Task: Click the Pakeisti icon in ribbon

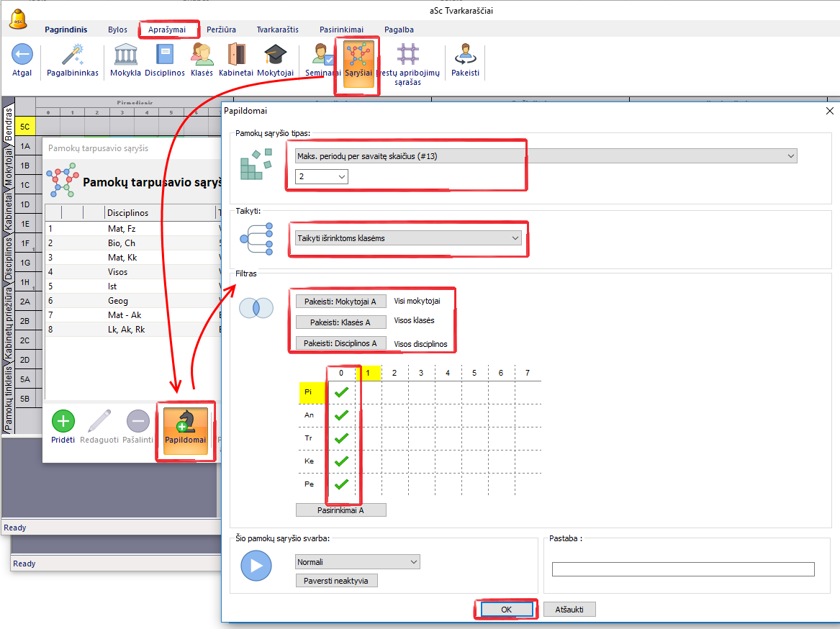Action: [465, 55]
